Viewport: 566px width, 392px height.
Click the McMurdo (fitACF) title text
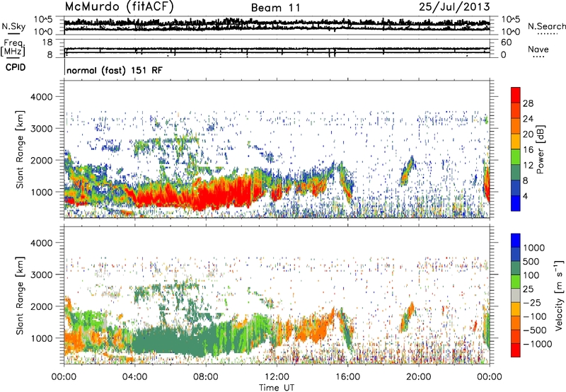coord(119,7)
